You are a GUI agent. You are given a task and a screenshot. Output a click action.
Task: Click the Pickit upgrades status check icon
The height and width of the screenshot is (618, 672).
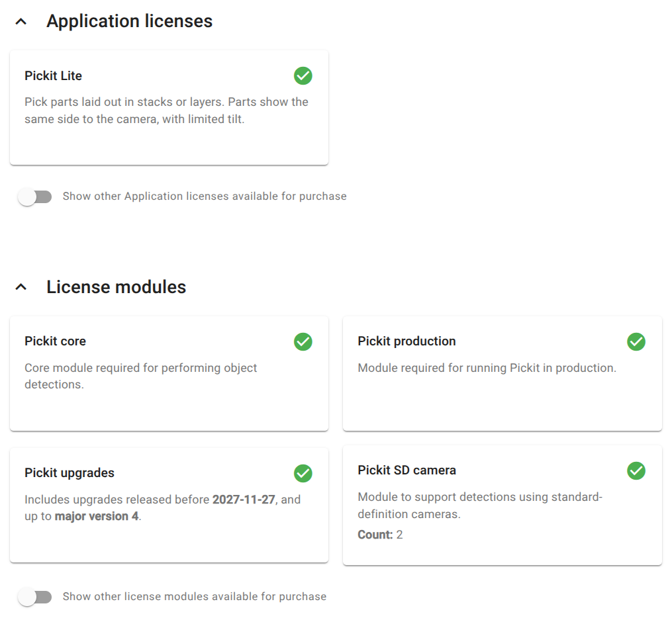303,473
